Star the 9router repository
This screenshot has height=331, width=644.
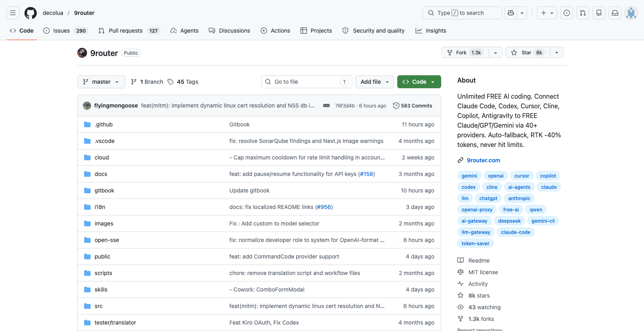click(528, 53)
